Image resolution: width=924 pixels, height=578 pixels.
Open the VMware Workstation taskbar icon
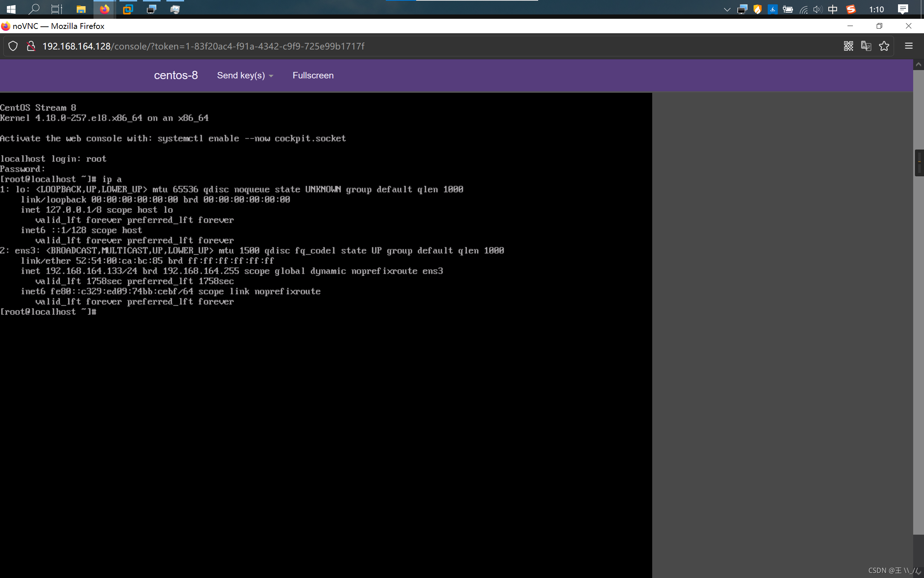pos(128,9)
